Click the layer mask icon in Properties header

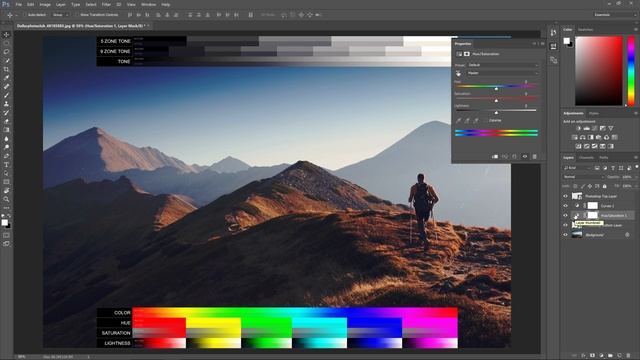coord(467,54)
